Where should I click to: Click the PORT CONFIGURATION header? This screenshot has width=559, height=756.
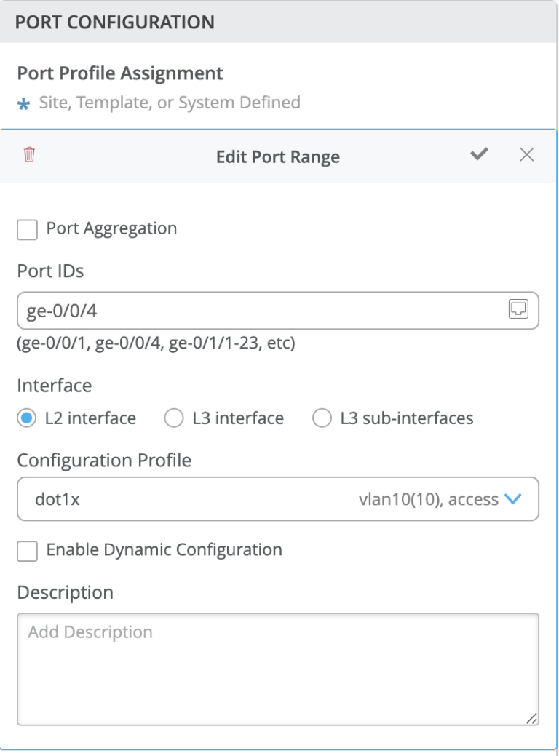click(113, 22)
